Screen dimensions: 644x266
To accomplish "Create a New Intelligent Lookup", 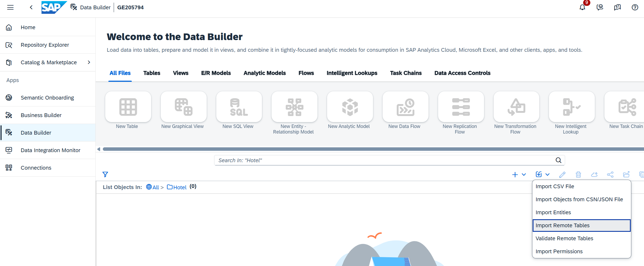I will click(x=572, y=107).
